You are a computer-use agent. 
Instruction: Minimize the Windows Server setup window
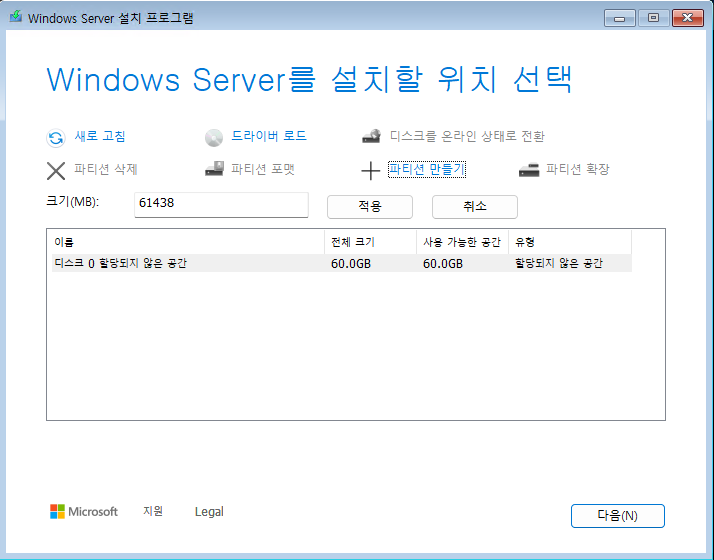point(619,18)
